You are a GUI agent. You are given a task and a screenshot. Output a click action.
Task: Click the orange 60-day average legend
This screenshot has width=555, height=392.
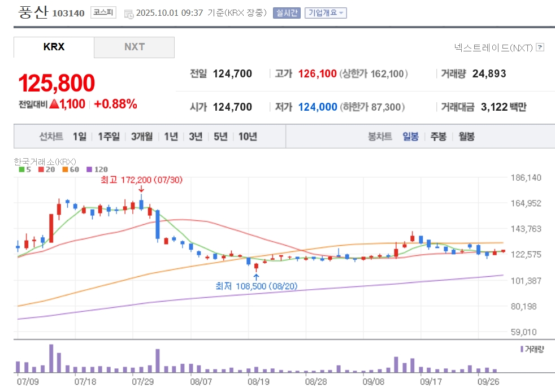click(71, 169)
